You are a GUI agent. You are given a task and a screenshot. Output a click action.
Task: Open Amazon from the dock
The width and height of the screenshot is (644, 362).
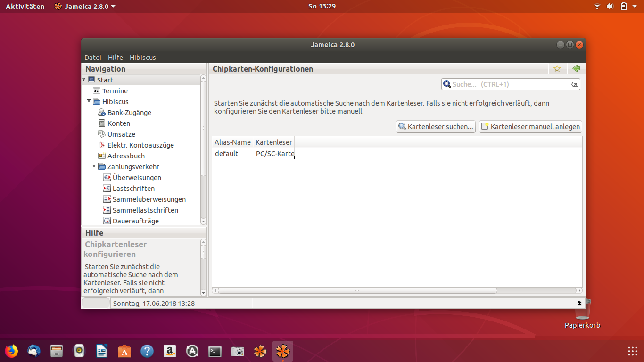click(x=170, y=351)
